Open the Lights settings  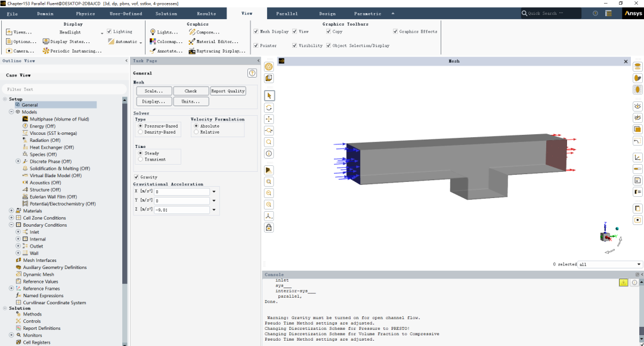tap(164, 32)
